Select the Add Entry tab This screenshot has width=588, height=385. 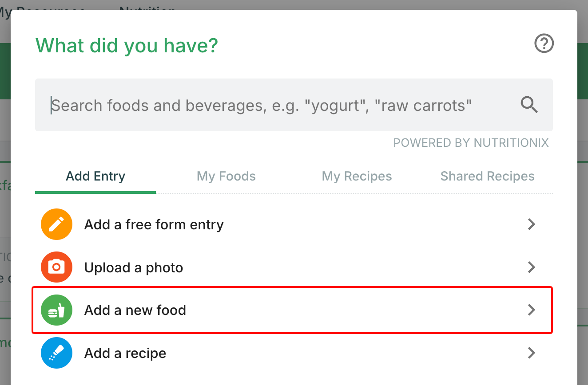tap(95, 177)
